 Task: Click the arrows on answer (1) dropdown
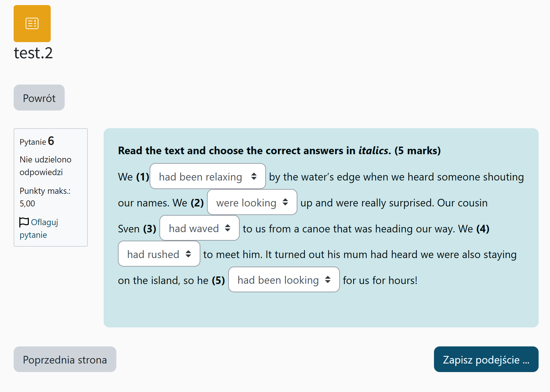pyautogui.click(x=254, y=176)
